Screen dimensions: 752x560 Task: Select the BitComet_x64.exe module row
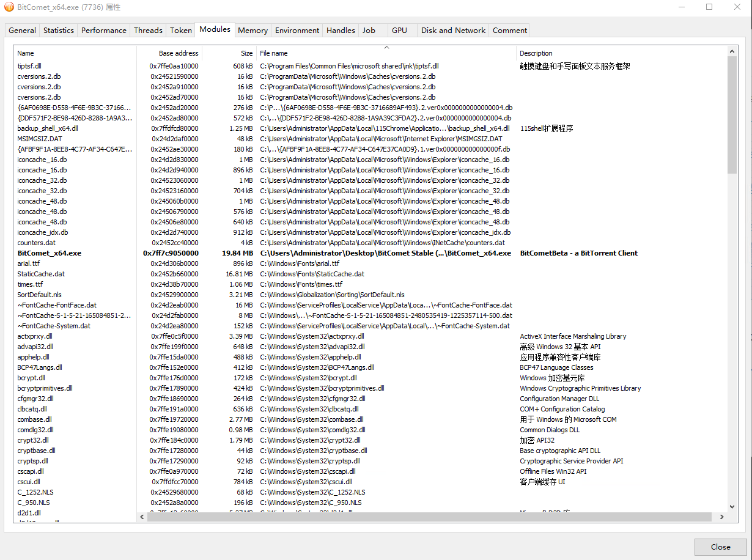[x=50, y=253]
